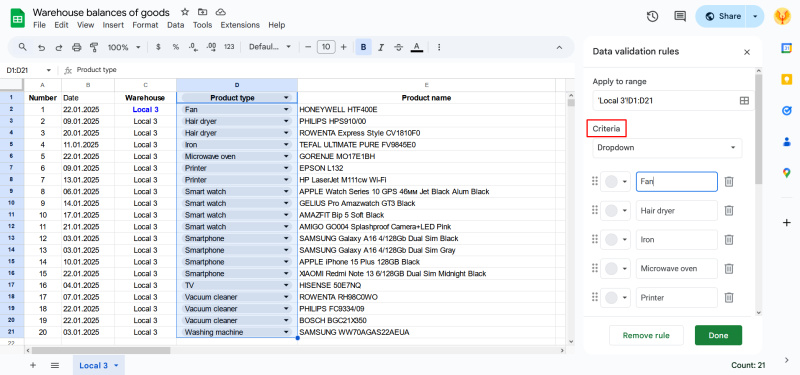This screenshot has width=800, height=375.
Task: Open the Insert menu
Action: click(113, 24)
